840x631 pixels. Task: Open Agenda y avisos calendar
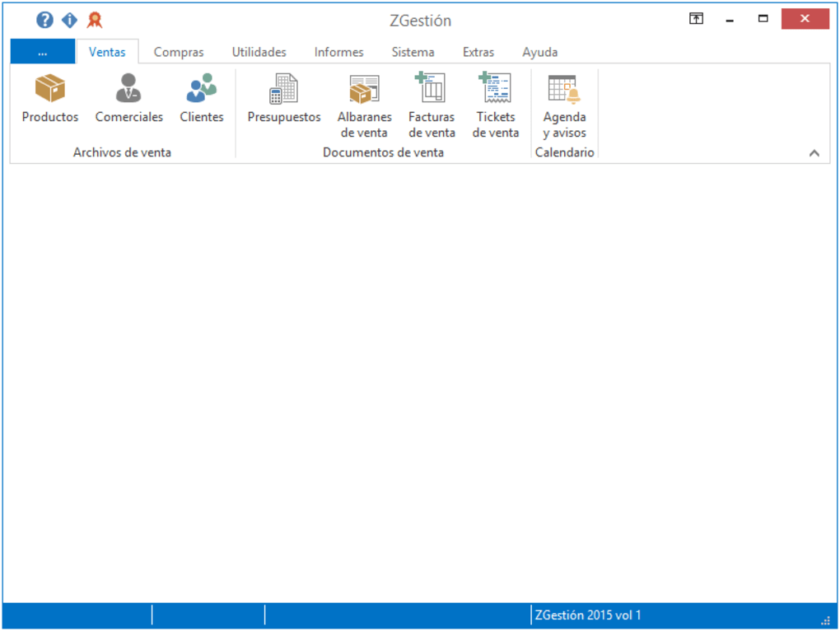click(x=564, y=99)
